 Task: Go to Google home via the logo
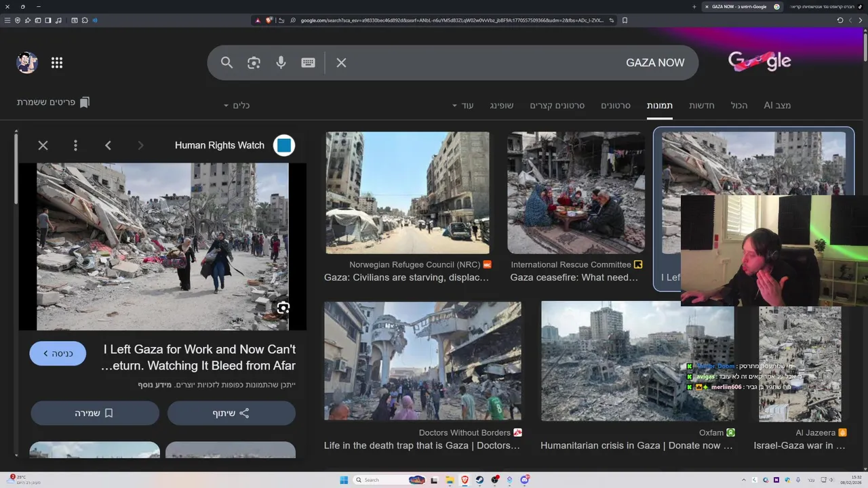pos(759,61)
